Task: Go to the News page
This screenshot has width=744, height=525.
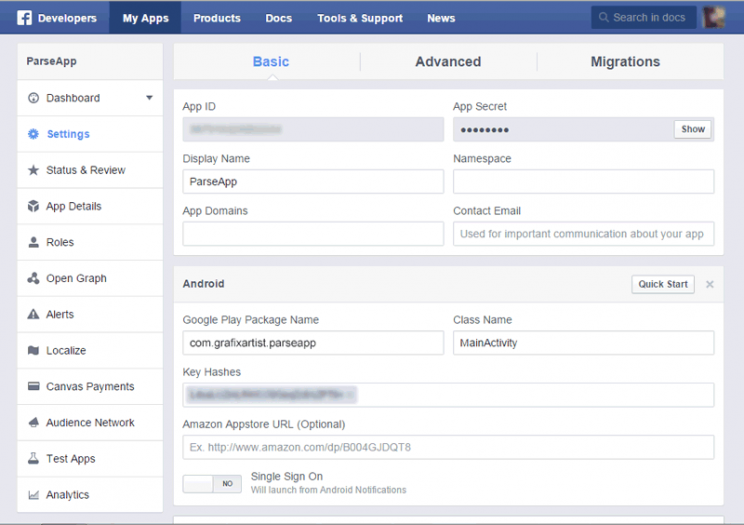Action: (441, 18)
